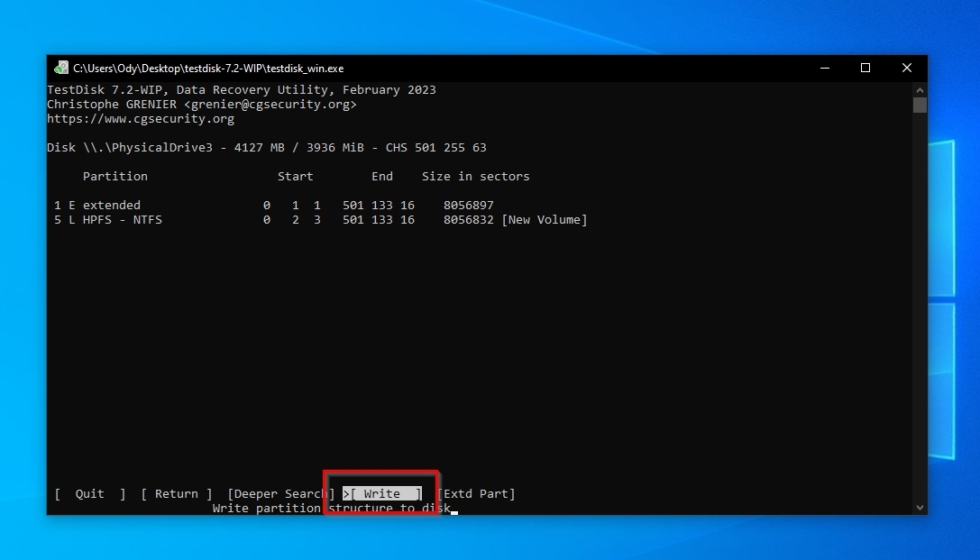Close the testdisk_win.exe window
Screen dimensions: 980x560
pyautogui.click(x=907, y=68)
